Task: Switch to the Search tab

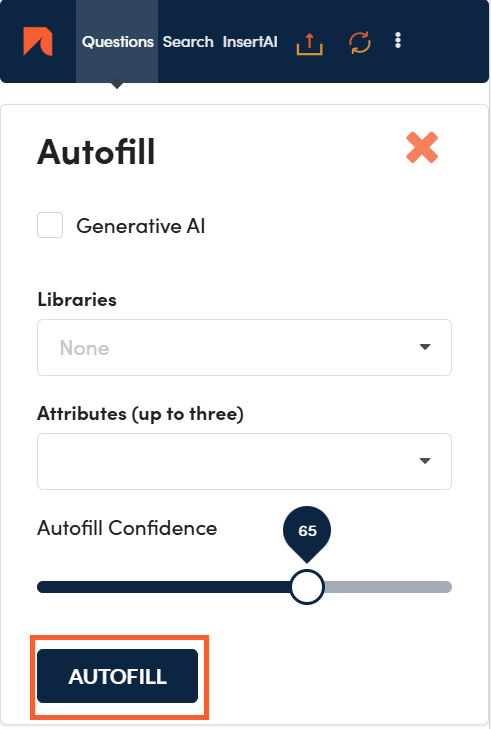Action: coord(188,42)
